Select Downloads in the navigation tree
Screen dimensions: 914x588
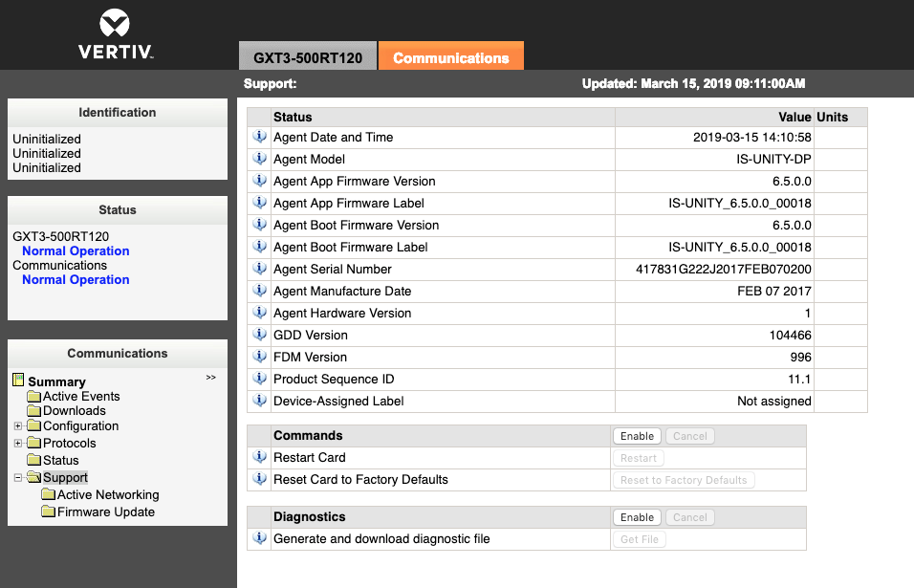pos(74,411)
